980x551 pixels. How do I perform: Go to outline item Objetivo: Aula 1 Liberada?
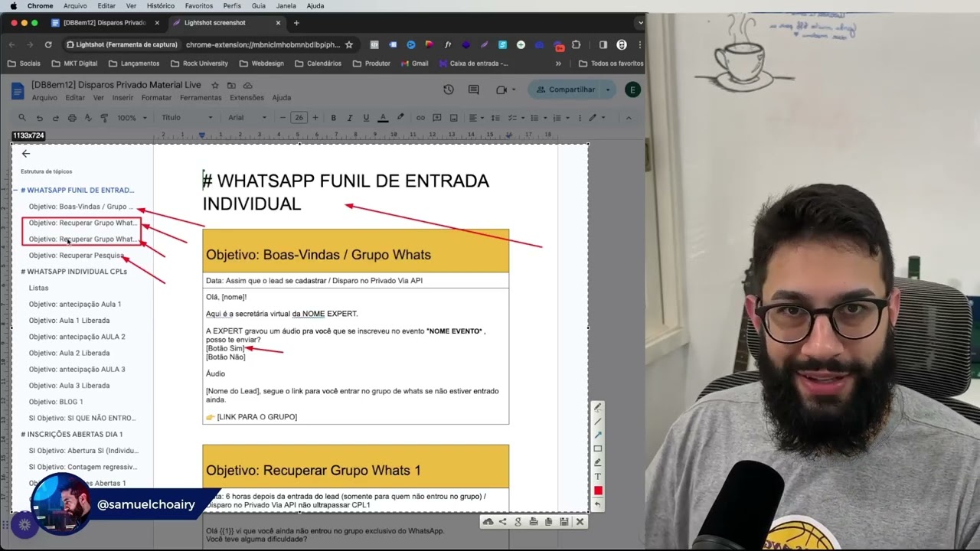point(69,321)
